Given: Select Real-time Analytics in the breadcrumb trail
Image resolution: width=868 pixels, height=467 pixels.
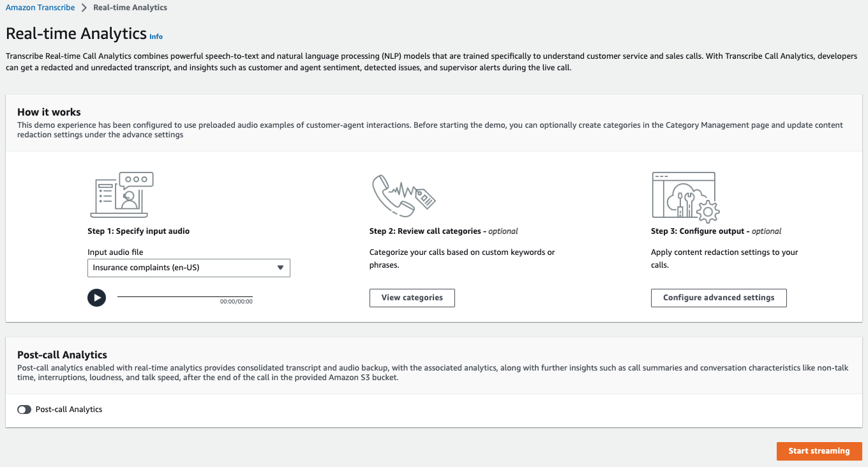Looking at the screenshot, I should click(x=130, y=7).
